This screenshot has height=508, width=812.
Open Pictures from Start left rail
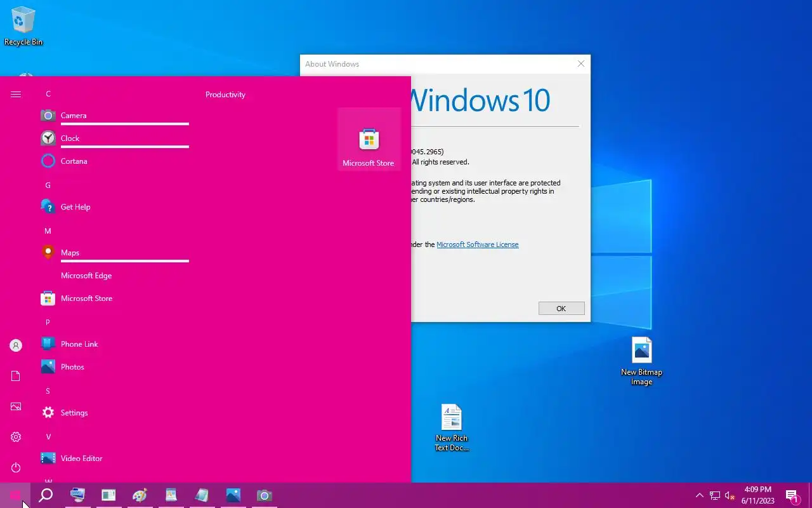pyautogui.click(x=16, y=406)
